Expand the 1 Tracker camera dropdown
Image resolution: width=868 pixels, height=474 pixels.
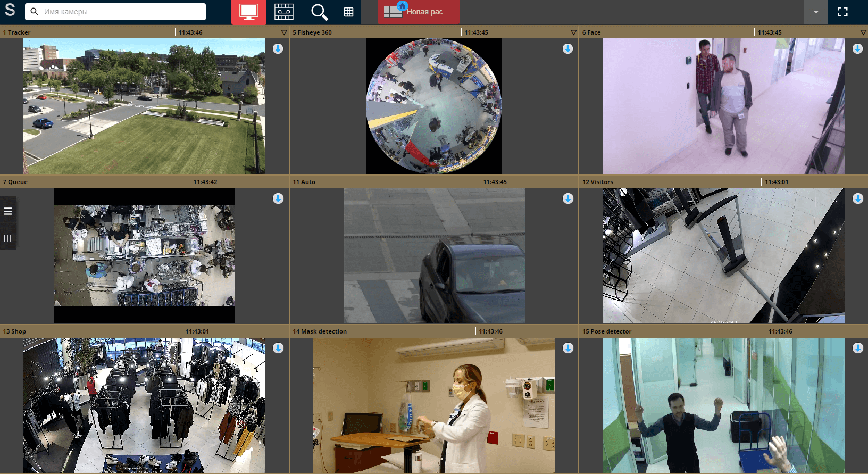click(284, 32)
